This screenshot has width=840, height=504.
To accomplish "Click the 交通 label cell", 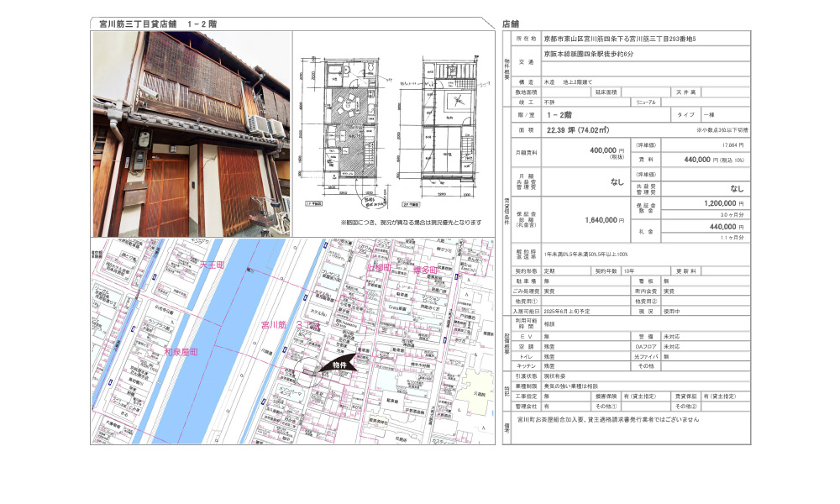I will click(x=526, y=62).
